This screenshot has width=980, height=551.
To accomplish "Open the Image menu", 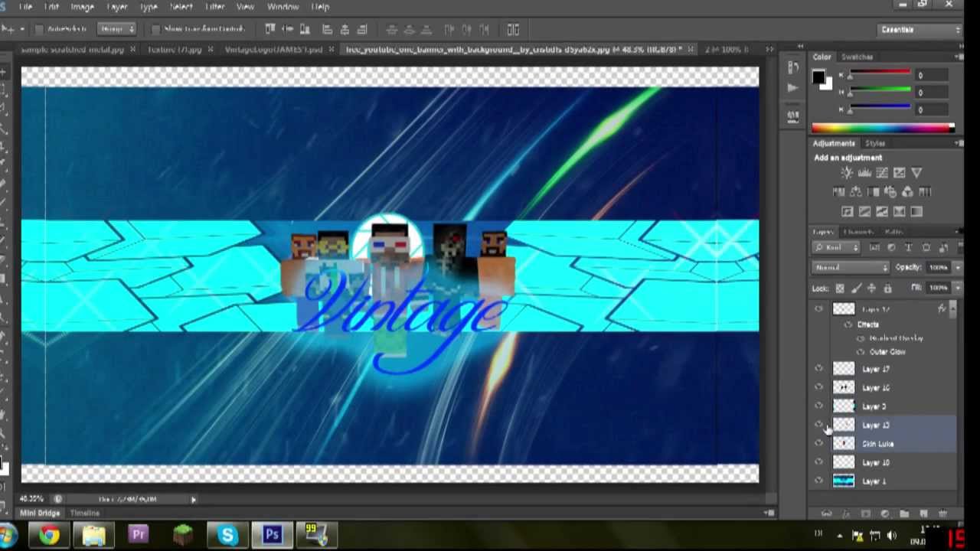I will coord(82,7).
